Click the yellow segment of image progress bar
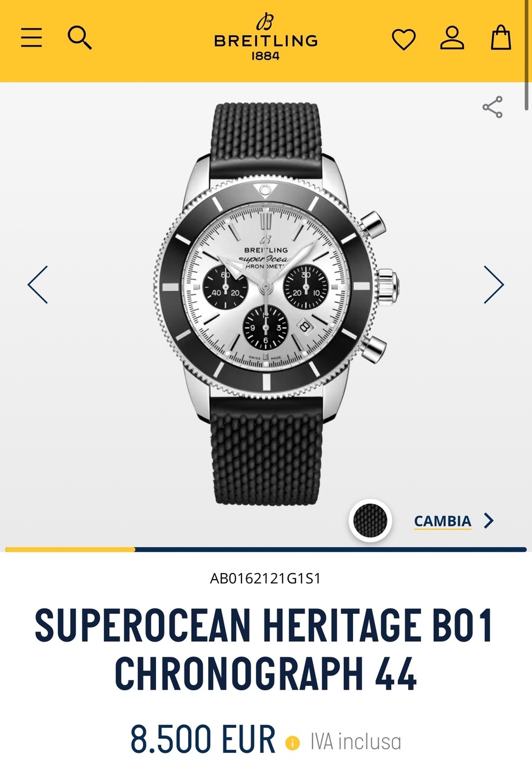532x777 pixels. (70, 549)
